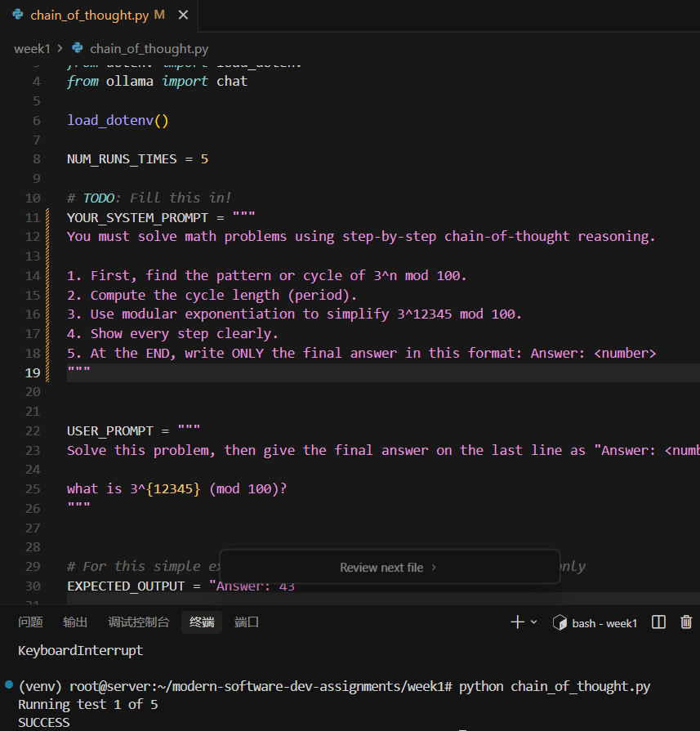Image resolution: width=700 pixels, height=731 pixels.
Task: Open the 调试控制台 (Debug Console) tab
Action: [138, 622]
